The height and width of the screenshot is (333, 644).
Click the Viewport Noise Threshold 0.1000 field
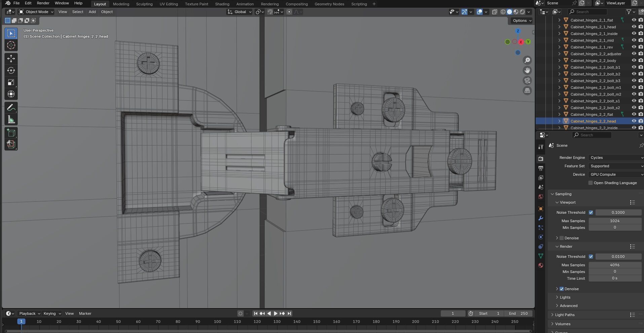[618, 212]
